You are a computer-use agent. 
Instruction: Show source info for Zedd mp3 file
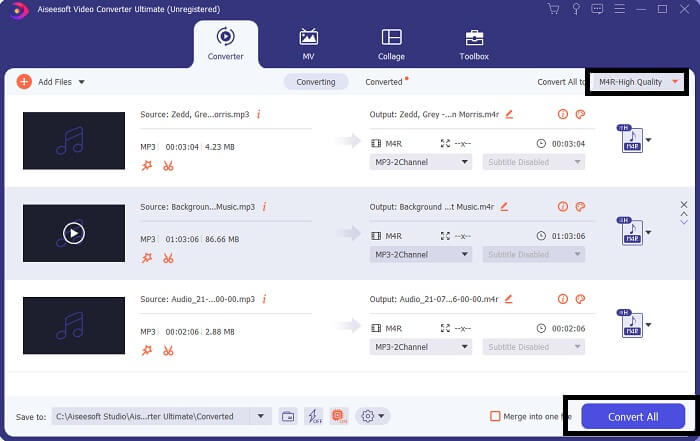point(258,114)
